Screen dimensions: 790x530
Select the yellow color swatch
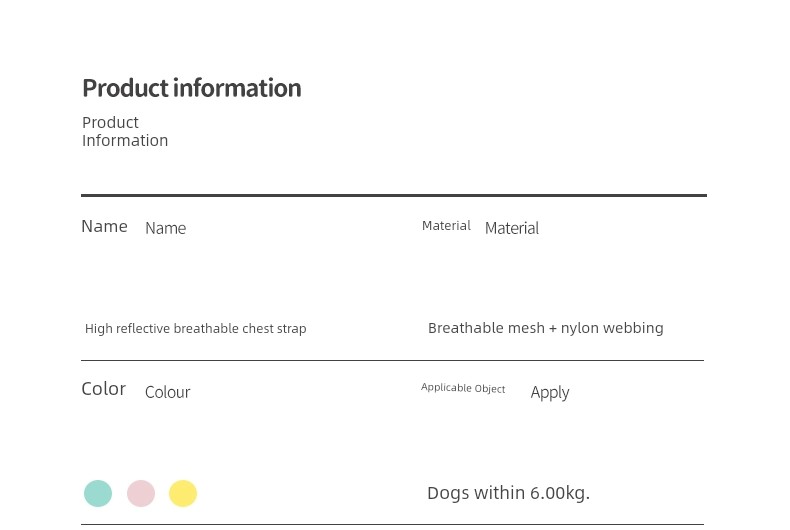183,493
